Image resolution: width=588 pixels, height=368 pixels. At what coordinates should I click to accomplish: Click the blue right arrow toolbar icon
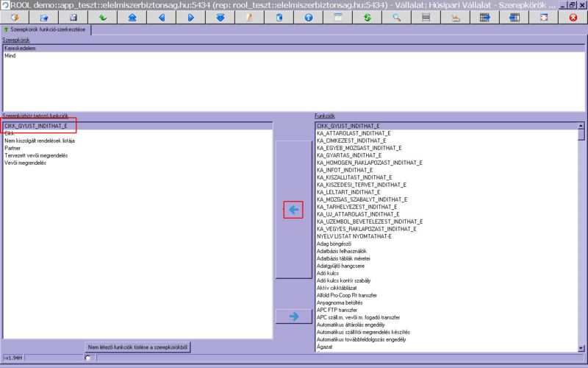tap(190, 16)
